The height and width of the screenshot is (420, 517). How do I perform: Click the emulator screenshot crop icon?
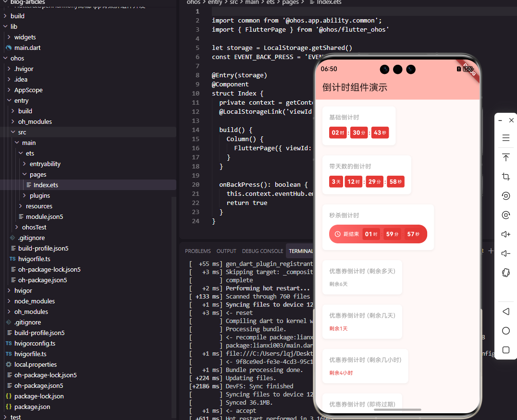pos(506,177)
